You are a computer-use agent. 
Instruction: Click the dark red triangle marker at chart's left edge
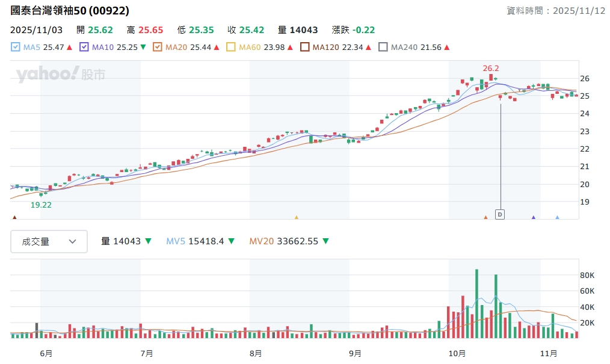coord(14,217)
